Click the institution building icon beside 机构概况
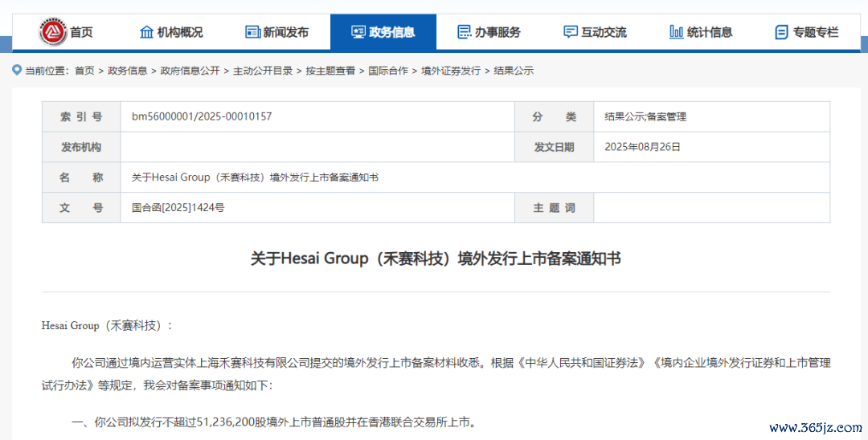 [146, 32]
